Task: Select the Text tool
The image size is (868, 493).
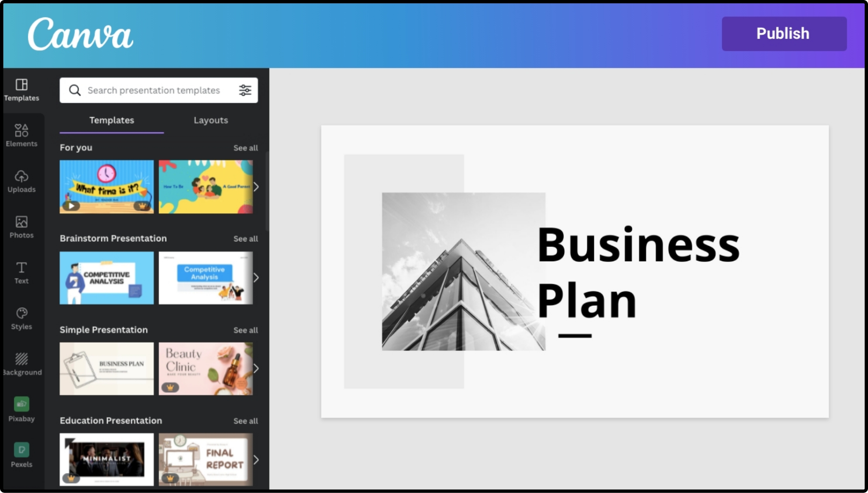Action: (21, 273)
